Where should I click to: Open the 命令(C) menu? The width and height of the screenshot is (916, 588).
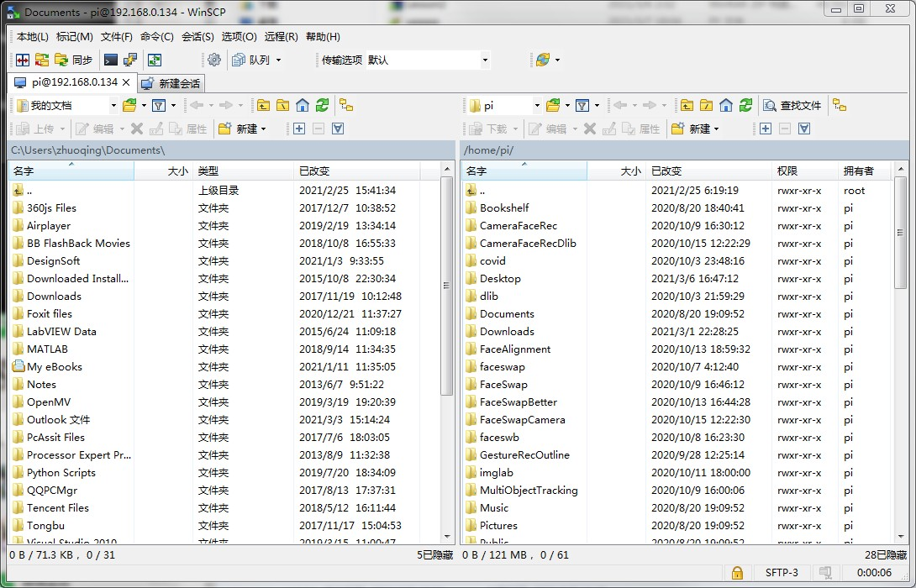click(x=156, y=37)
